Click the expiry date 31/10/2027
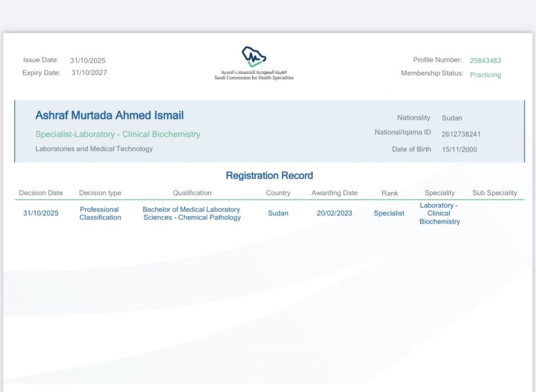Image resolution: width=536 pixels, height=392 pixels. point(89,73)
